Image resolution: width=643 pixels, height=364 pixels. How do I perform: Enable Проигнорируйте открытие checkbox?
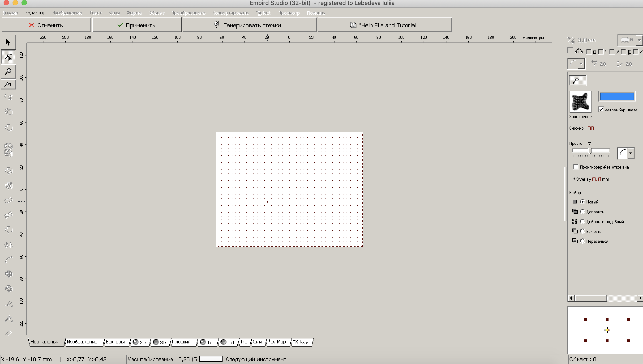576,167
